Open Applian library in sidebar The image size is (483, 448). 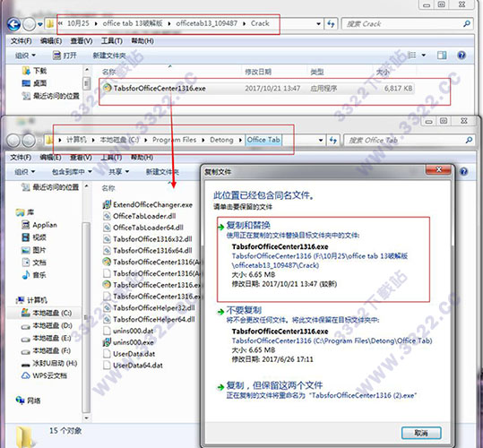coord(39,225)
